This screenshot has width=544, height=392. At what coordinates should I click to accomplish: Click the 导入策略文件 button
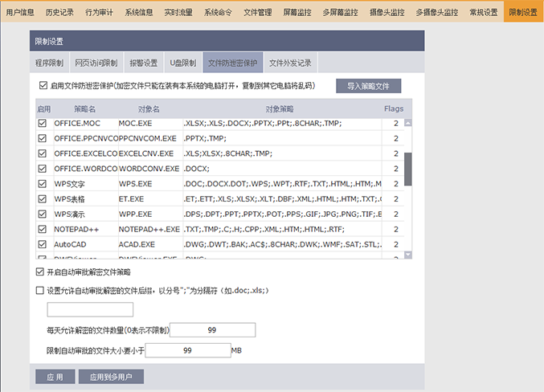(369, 86)
